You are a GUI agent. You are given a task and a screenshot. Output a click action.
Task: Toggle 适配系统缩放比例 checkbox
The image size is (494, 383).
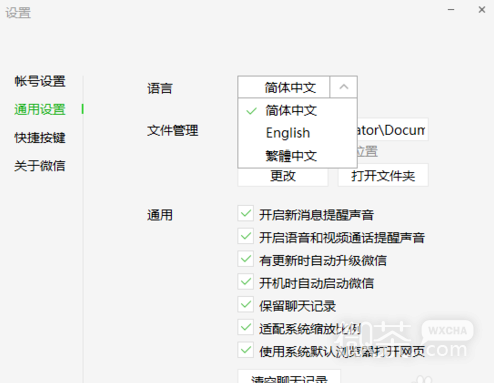pyautogui.click(x=246, y=327)
